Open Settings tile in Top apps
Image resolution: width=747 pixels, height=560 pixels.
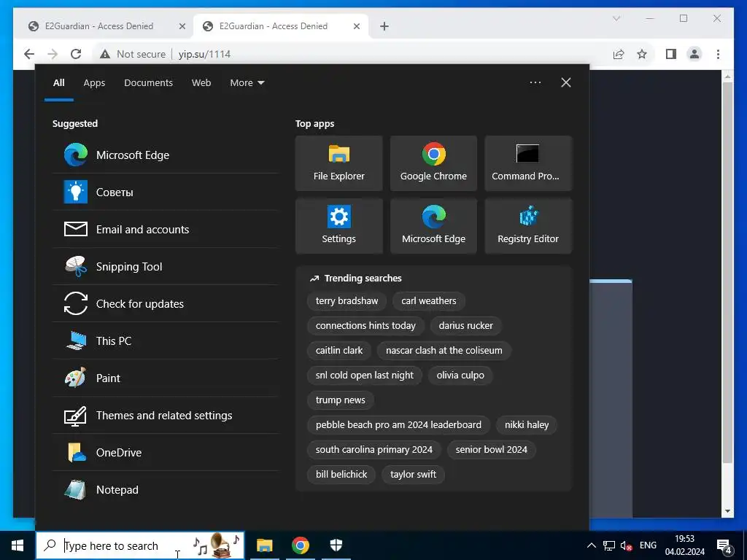(x=338, y=226)
